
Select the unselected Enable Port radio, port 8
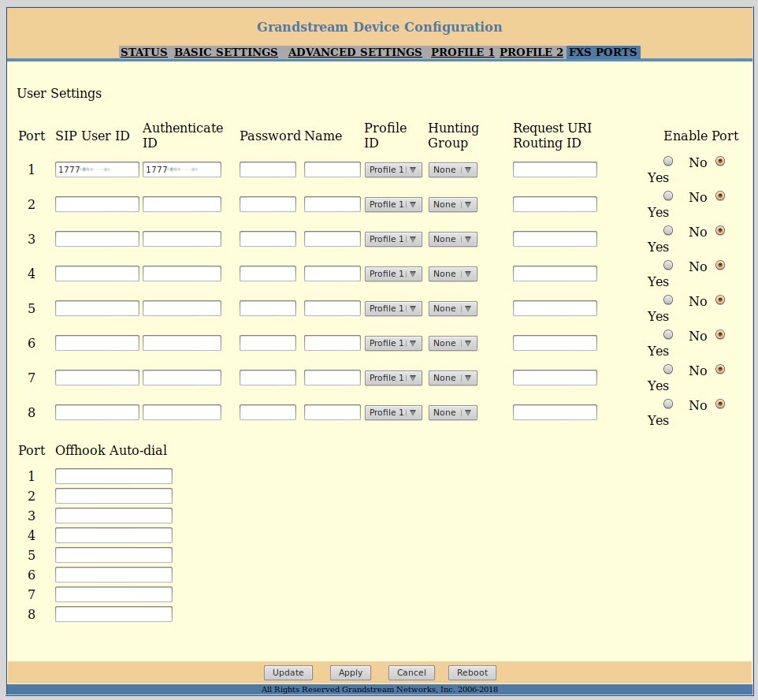(668, 404)
